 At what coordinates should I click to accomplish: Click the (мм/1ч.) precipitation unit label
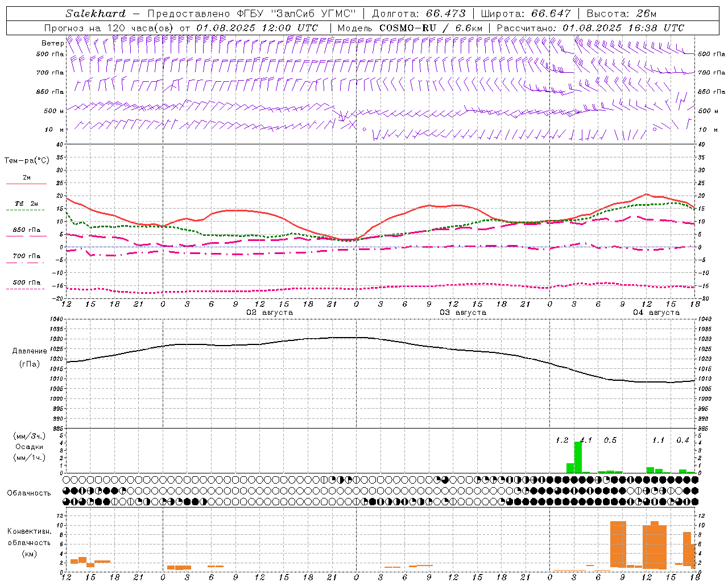29,458
